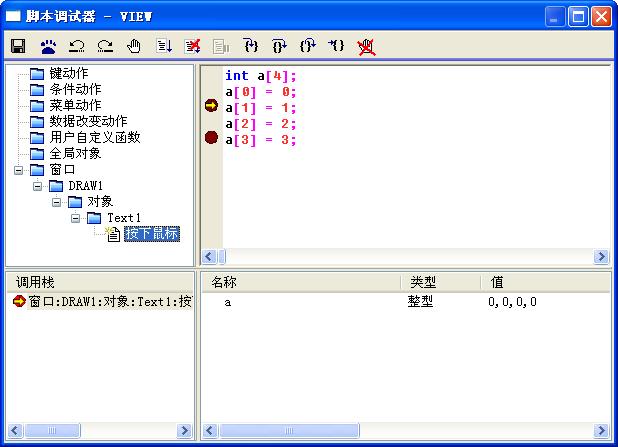The height and width of the screenshot is (447, 618).
Task: Select the 按下鼠标 script item
Action: click(151, 234)
